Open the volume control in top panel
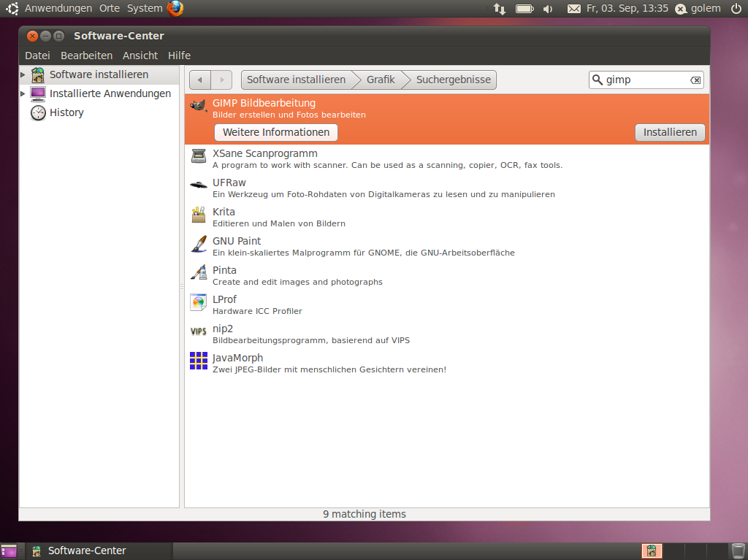This screenshot has height=560, width=748. coord(548,9)
